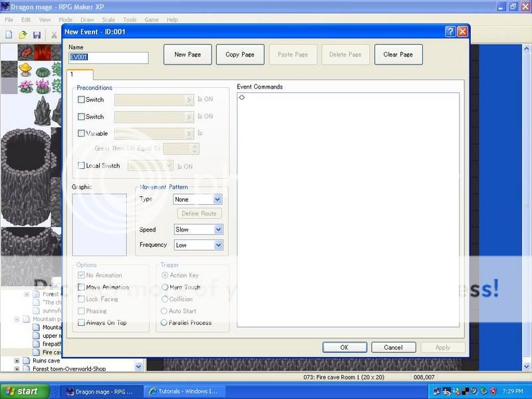Click the event Name input field

point(108,58)
